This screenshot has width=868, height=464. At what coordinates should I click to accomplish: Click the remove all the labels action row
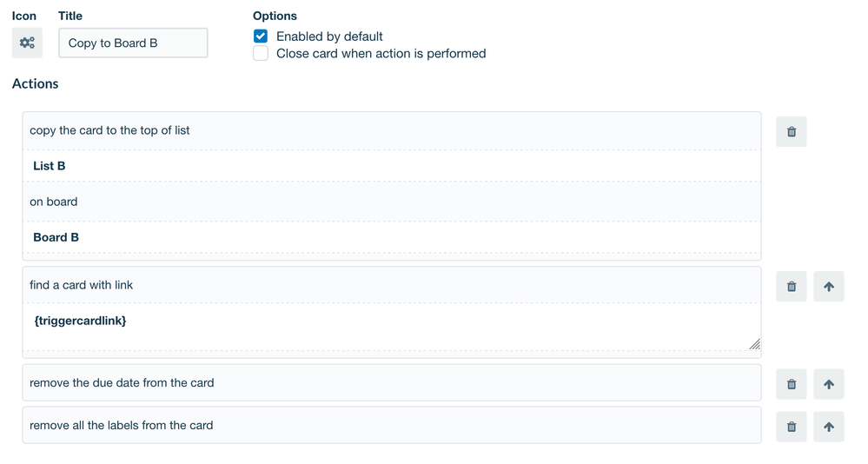[x=391, y=425]
